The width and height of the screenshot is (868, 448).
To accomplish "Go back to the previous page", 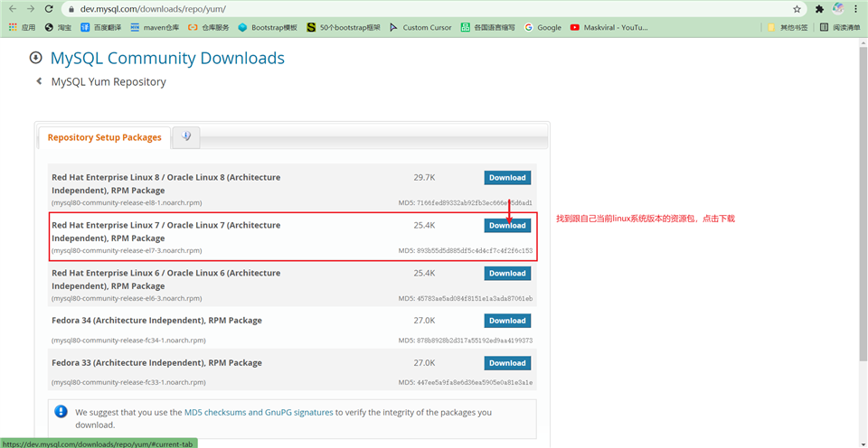I will pyautogui.click(x=12, y=9).
